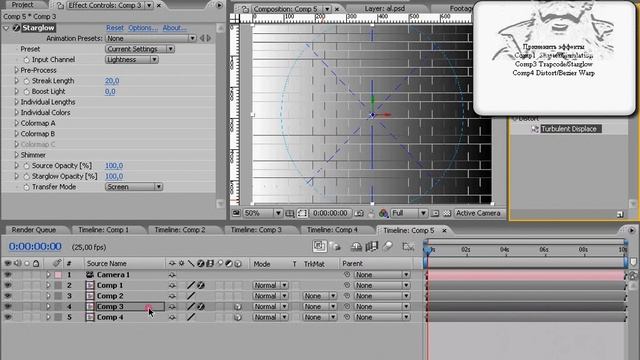Click the timeline current time 0:00:00:00
640x360 pixels.
(35, 247)
